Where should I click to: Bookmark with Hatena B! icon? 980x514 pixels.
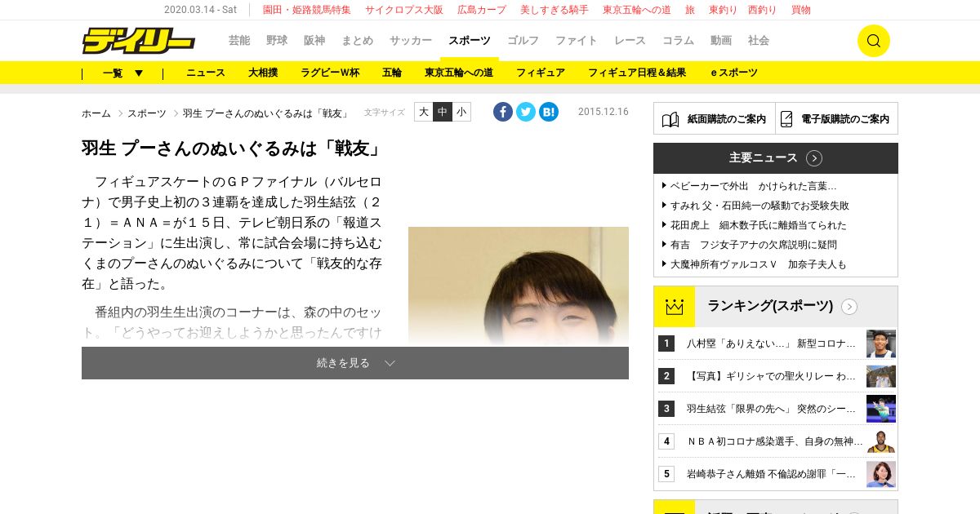click(549, 112)
